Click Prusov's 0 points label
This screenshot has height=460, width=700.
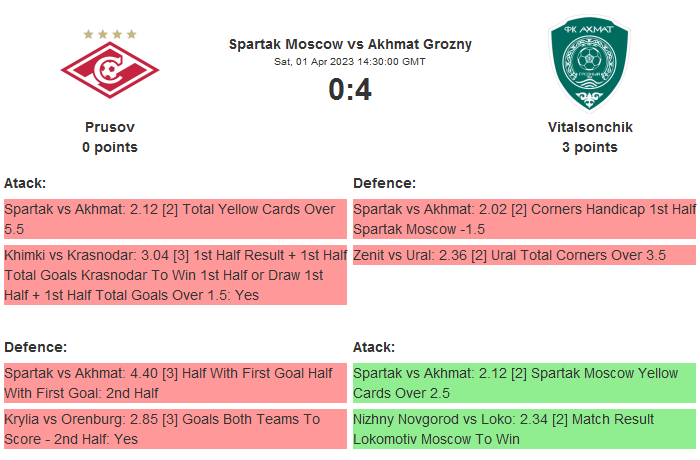110,147
